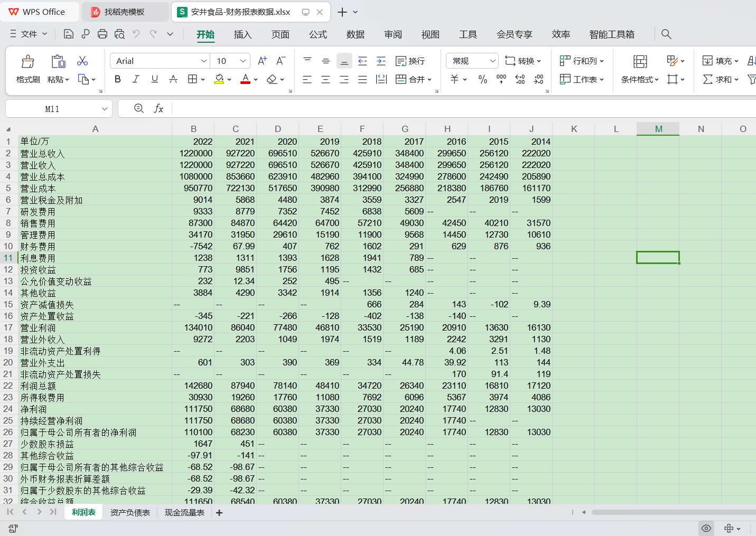Toggle Wrap Text 换行
The height and width of the screenshot is (536, 756).
click(x=410, y=61)
